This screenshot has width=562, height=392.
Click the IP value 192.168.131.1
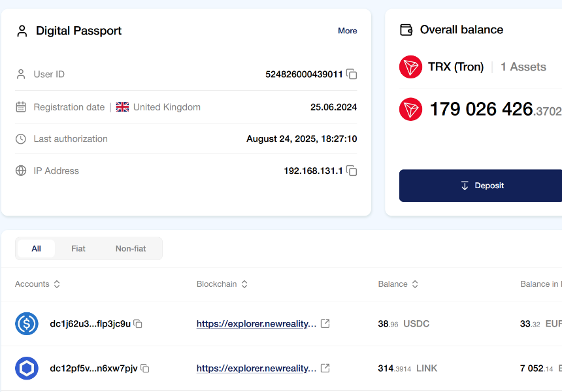pos(313,171)
